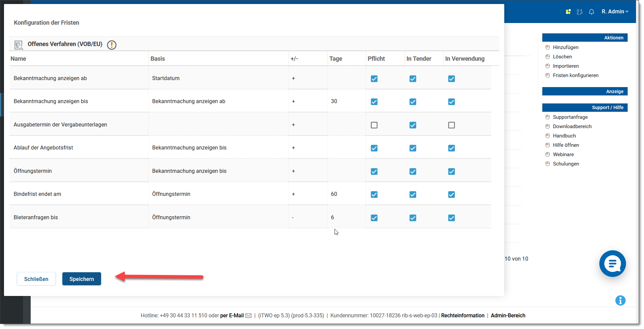Click the Öffnungstermin row name
Viewport: 644px width, 329px height.
tap(33, 171)
